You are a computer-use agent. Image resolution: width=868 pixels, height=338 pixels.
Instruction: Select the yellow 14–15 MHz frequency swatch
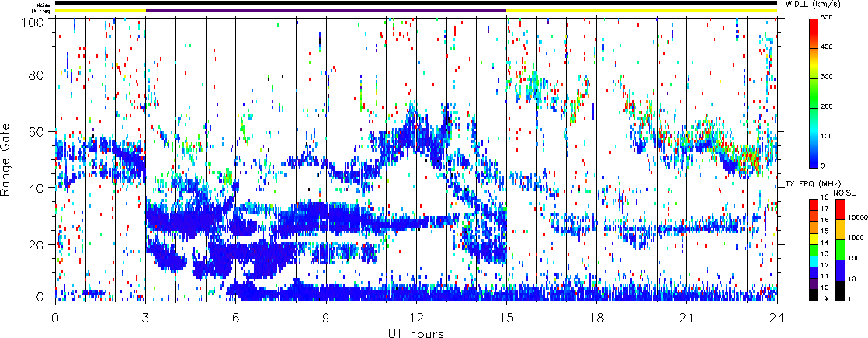pos(813,237)
